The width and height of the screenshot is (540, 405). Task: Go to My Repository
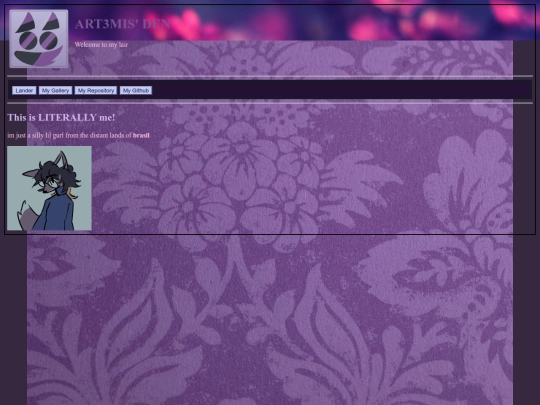pyautogui.click(x=96, y=90)
